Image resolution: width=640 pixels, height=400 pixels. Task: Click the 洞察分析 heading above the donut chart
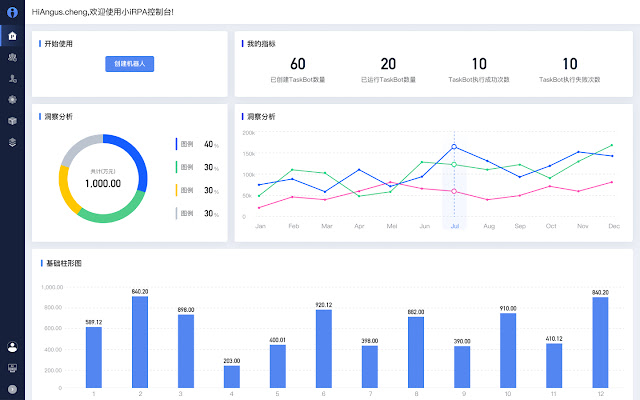point(58,117)
